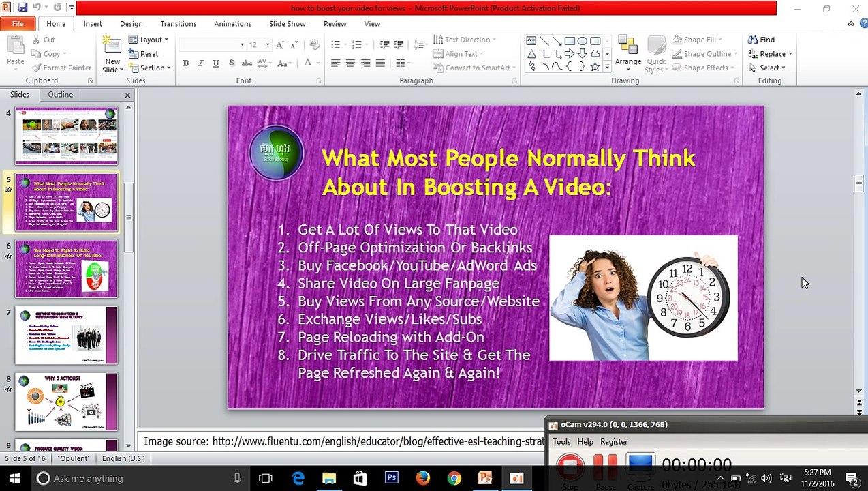Open the font name combo box
868x491 pixels.
(212, 44)
